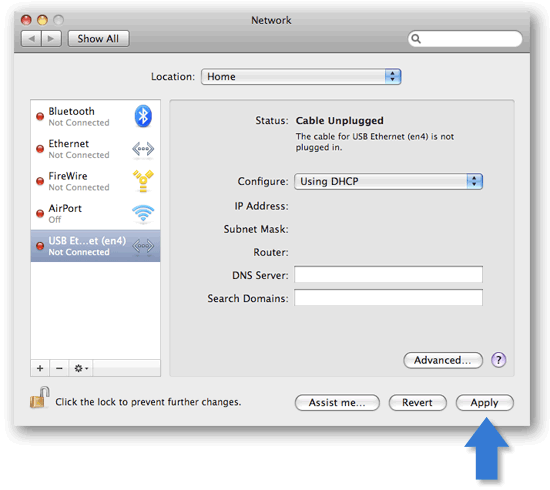Select the Bluetooth service icon
The width and height of the screenshot is (550, 490).
point(143,116)
